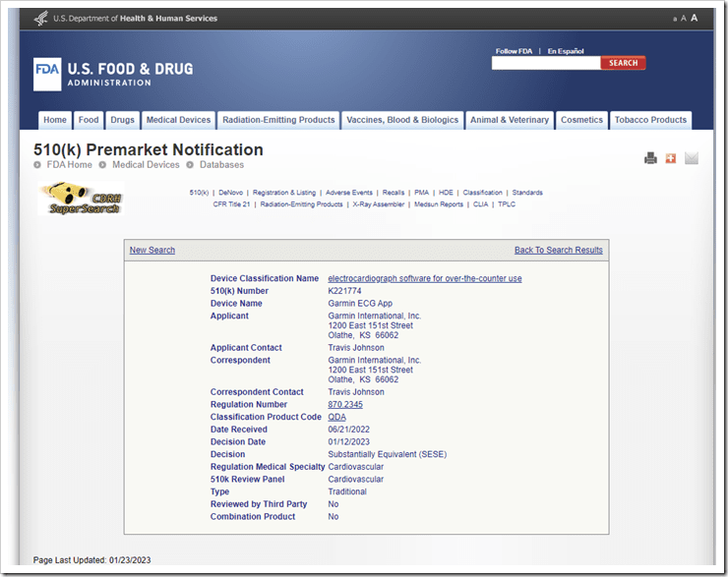Open Registration & Listing link

click(x=284, y=193)
